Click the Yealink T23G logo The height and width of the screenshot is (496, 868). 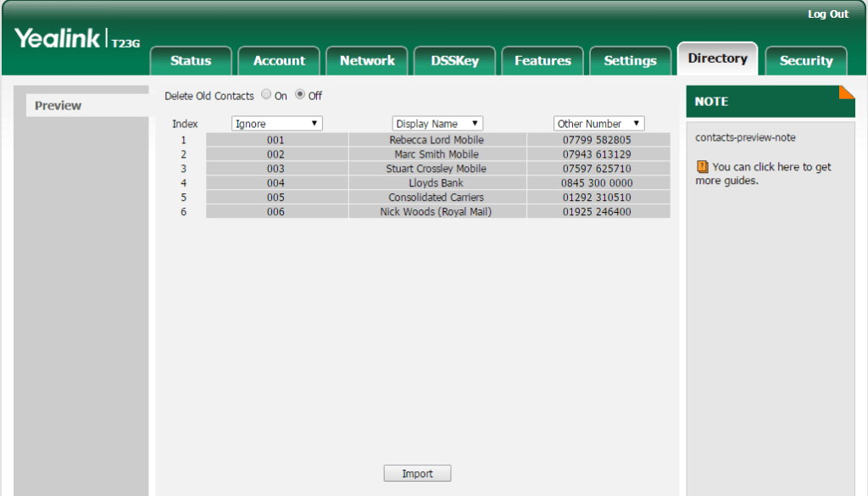77,38
